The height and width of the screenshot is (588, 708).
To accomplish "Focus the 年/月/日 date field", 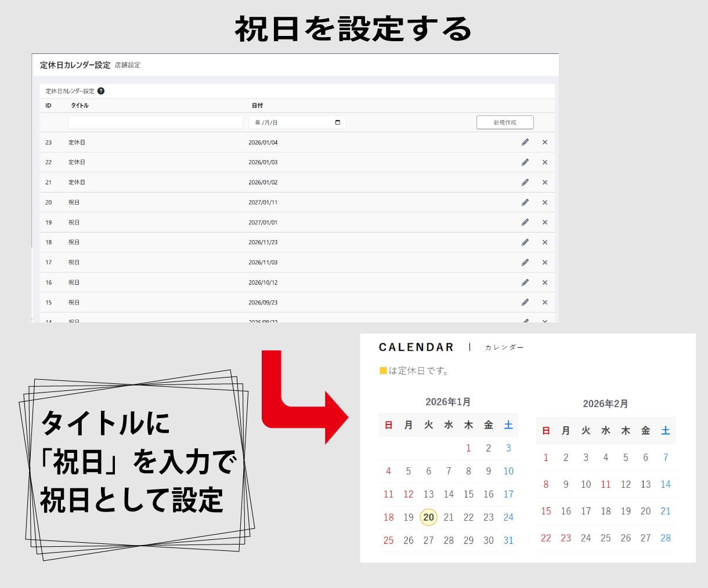I will tap(297, 122).
